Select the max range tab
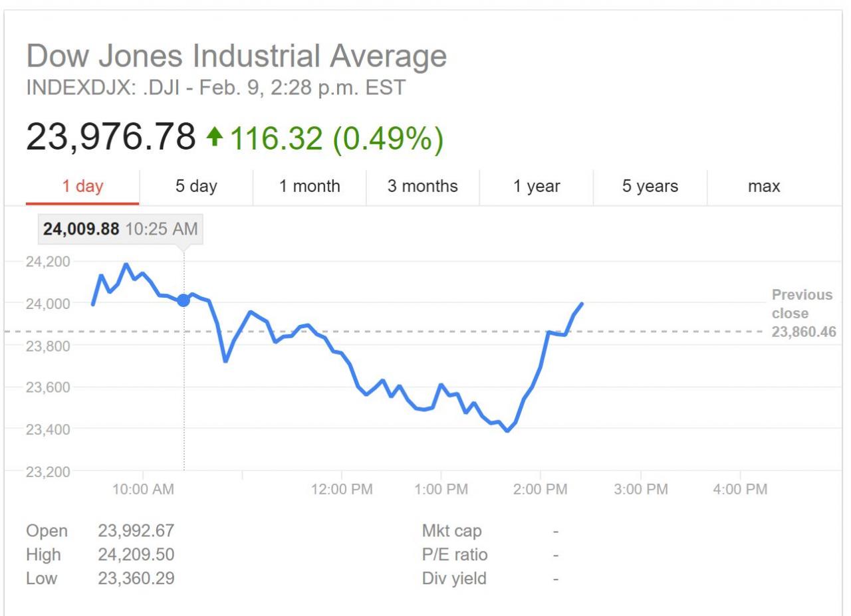Image resolution: width=851 pixels, height=616 pixels. (x=763, y=187)
